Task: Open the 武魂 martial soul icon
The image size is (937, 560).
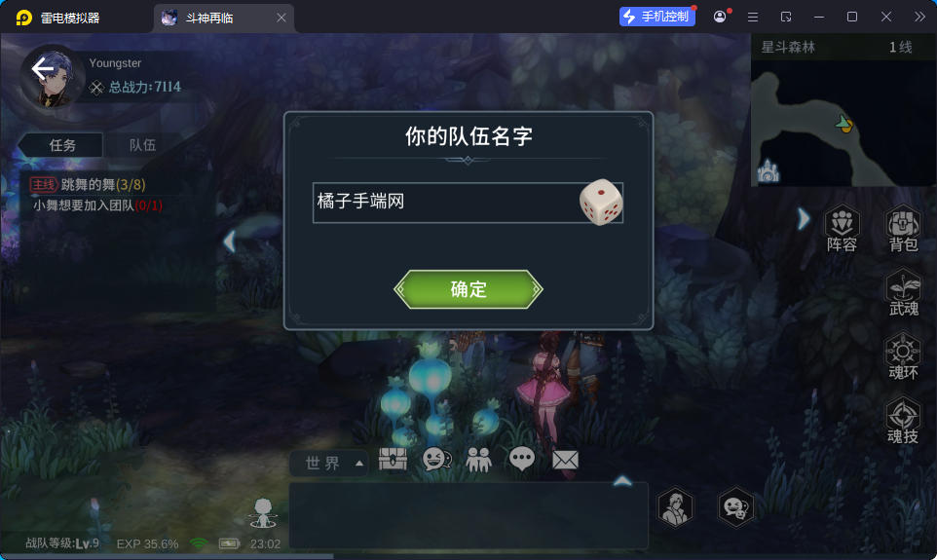Action: [903, 293]
